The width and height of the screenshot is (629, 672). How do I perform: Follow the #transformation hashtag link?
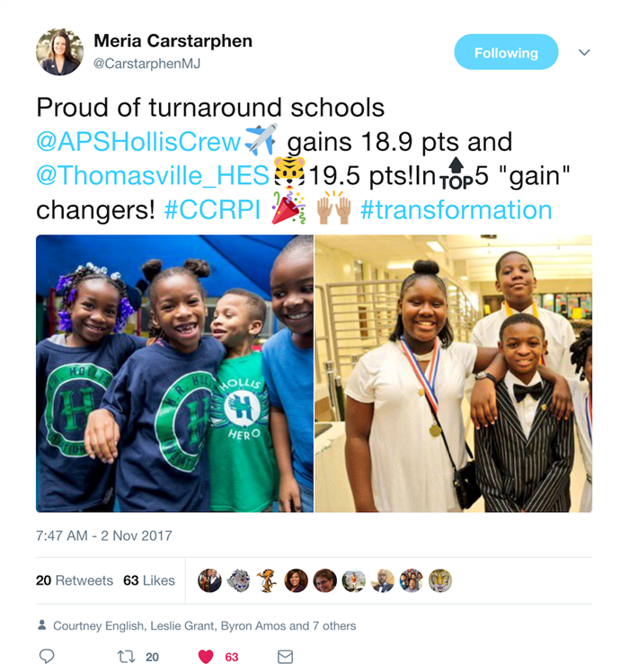(456, 210)
